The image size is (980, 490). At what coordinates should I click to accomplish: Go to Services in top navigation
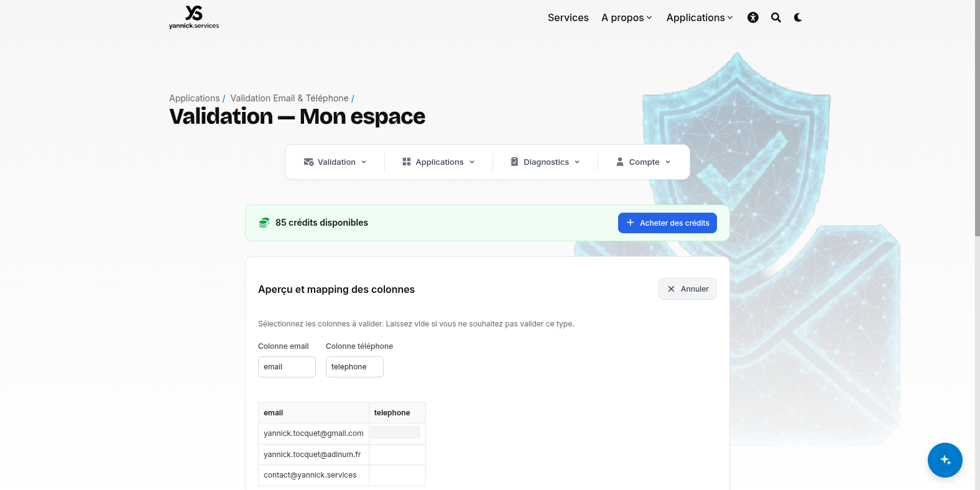pyautogui.click(x=568, y=17)
